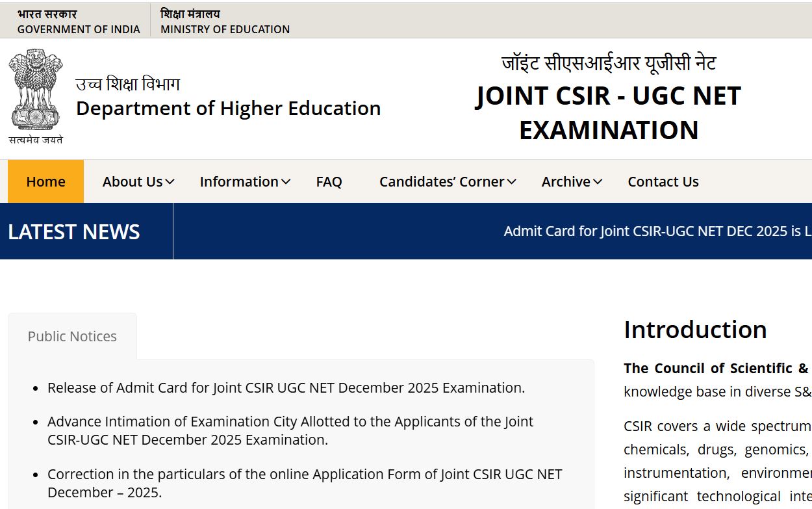Viewport: 812px width, 509px height.
Task: Open the Contact Us menu item
Action: pos(663,181)
